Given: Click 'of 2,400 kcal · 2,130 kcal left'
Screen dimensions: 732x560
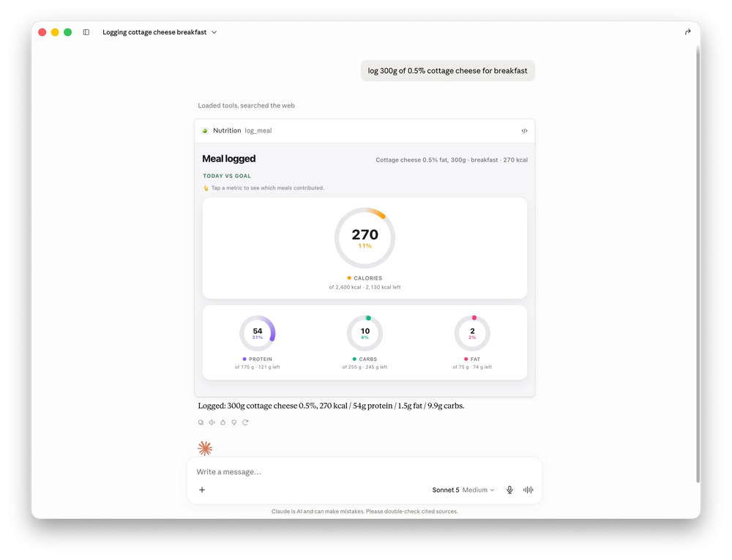Looking at the screenshot, I should click(x=365, y=288).
